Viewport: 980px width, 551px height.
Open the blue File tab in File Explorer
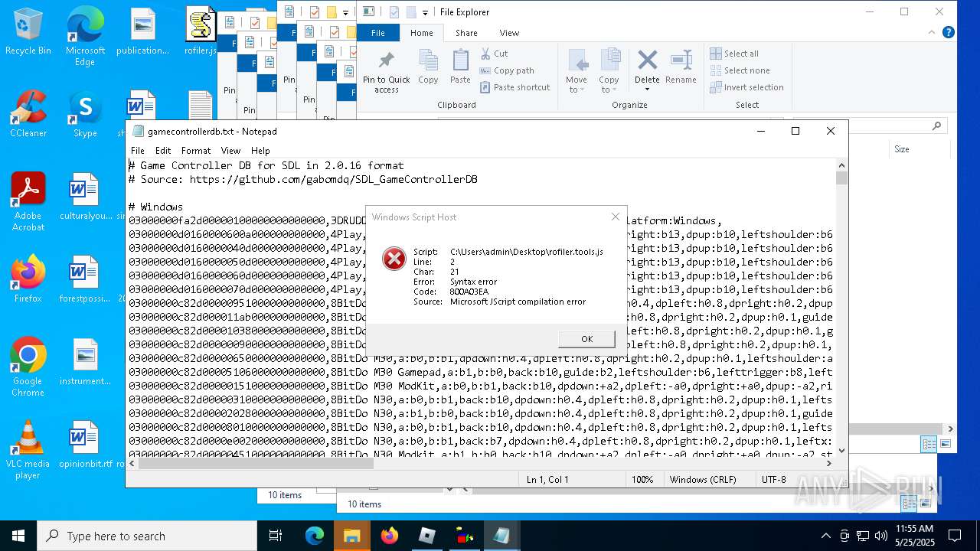click(378, 33)
